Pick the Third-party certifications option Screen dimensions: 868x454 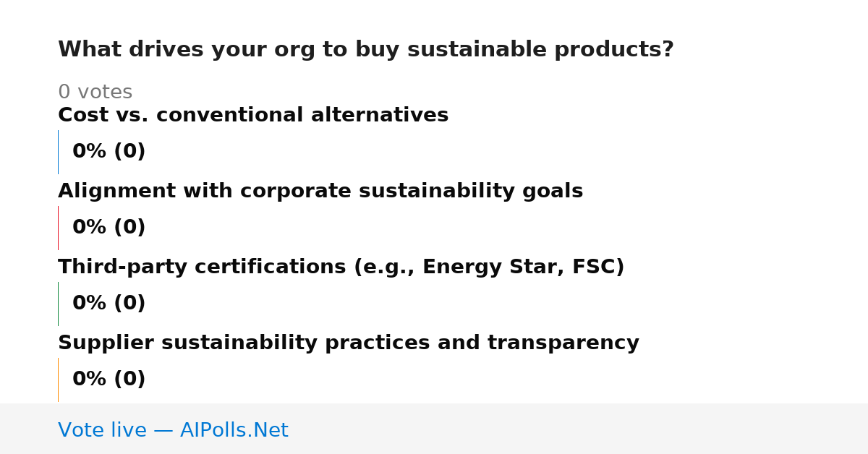click(x=341, y=267)
